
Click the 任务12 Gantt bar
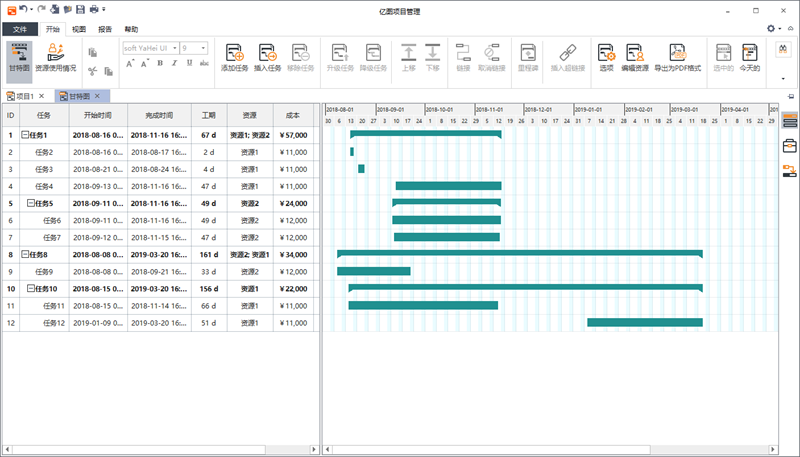point(645,322)
